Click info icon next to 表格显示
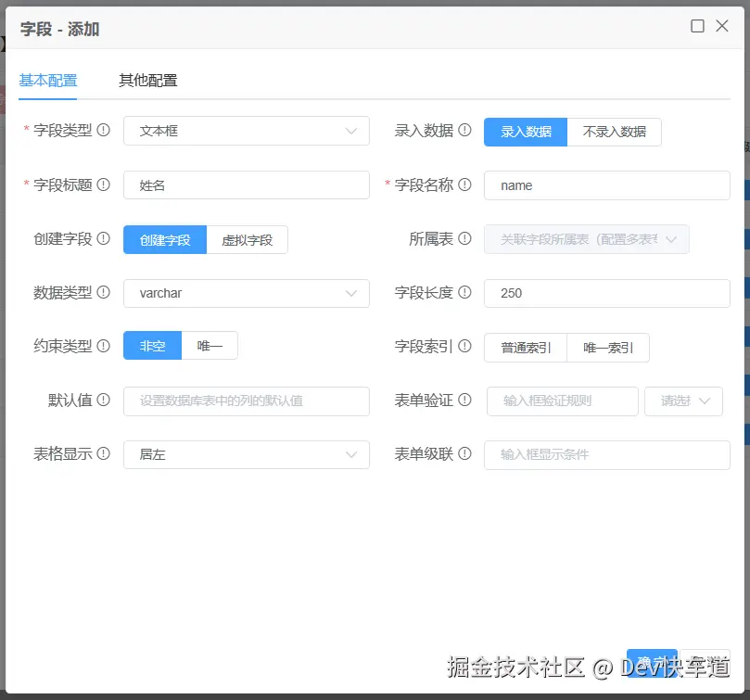This screenshot has width=750, height=700. point(103,453)
